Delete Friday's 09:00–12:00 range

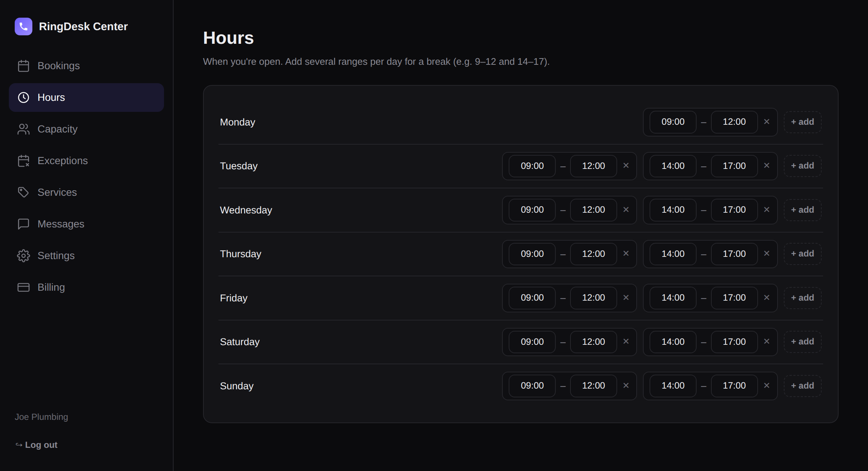coord(626,298)
